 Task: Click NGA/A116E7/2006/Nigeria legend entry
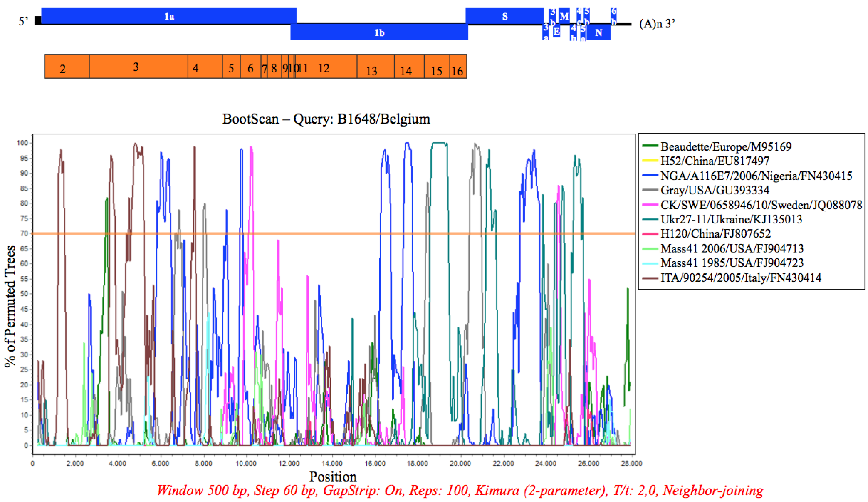[756, 176]
